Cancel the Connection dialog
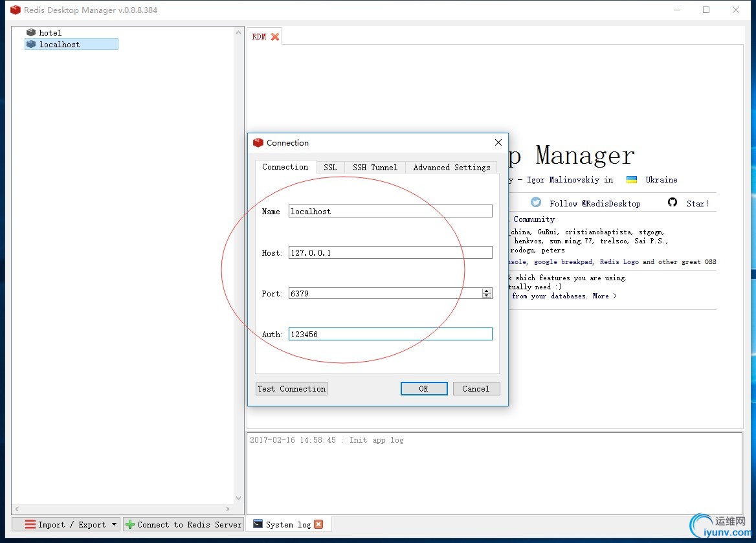 (x=476, y=389)
